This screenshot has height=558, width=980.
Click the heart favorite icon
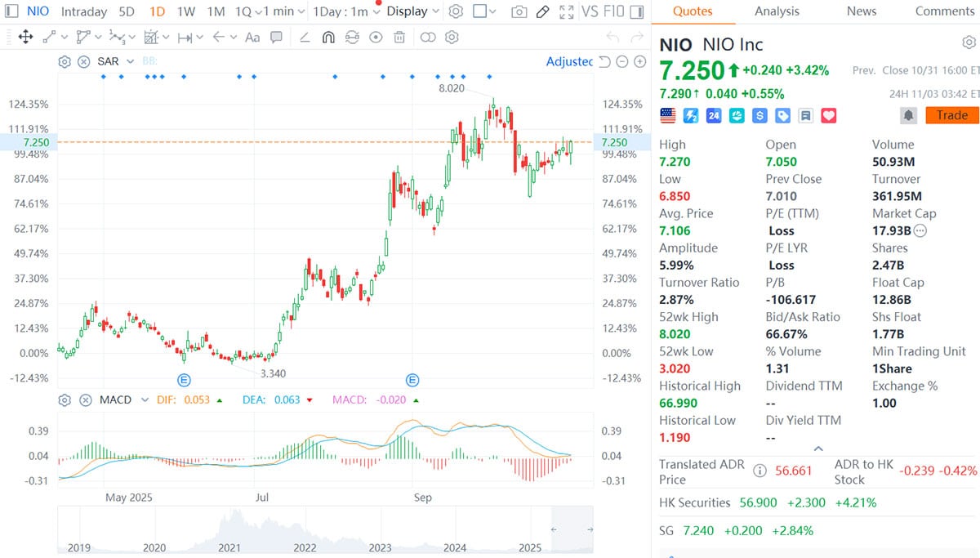coord(829,115)
